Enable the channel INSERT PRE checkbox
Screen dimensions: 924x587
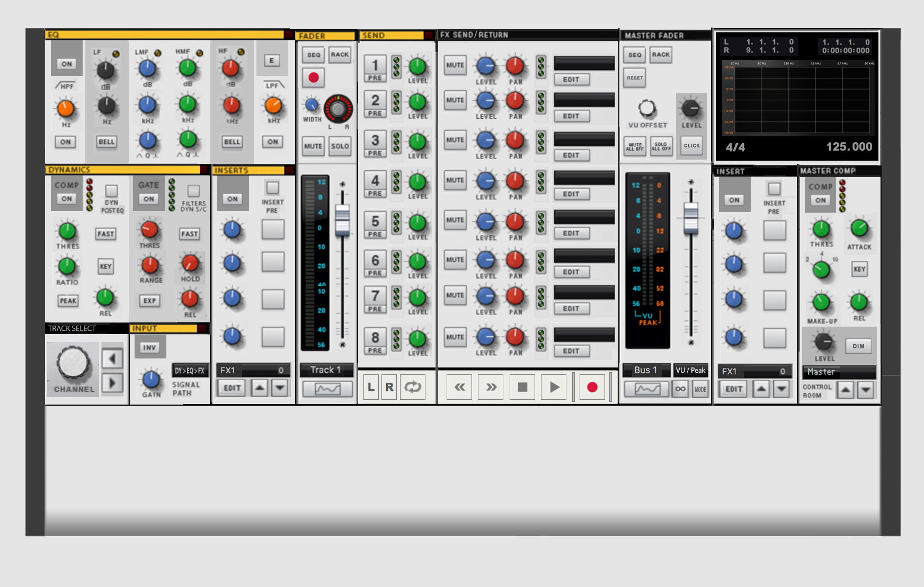(x=272, y=188)
